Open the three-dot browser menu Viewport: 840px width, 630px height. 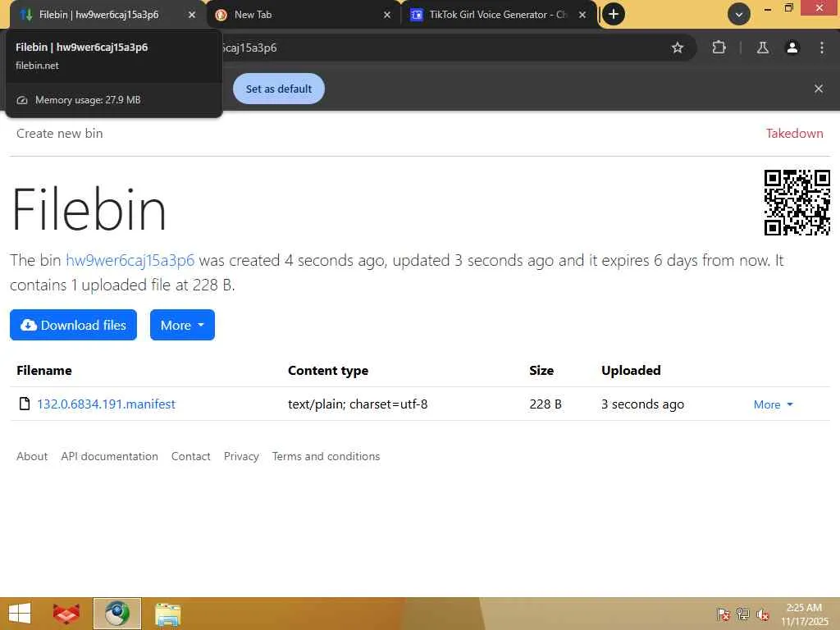(821, 48)
